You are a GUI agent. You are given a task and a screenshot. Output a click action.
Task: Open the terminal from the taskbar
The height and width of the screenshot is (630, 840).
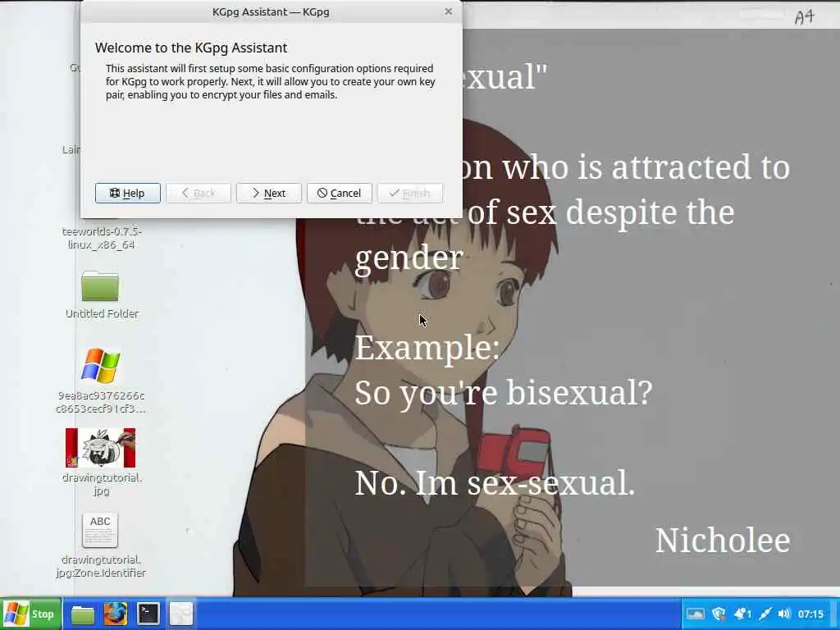148,614
